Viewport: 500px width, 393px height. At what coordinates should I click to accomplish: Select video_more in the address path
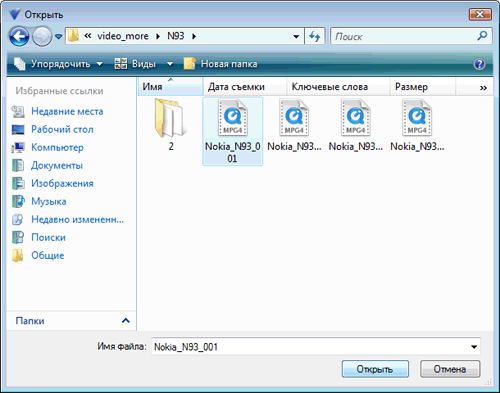[x=123, y=36]
